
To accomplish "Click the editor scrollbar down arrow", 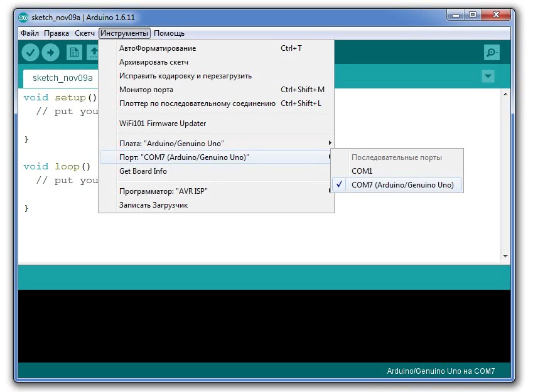I will pyautogui.click(x=505, y=257).
